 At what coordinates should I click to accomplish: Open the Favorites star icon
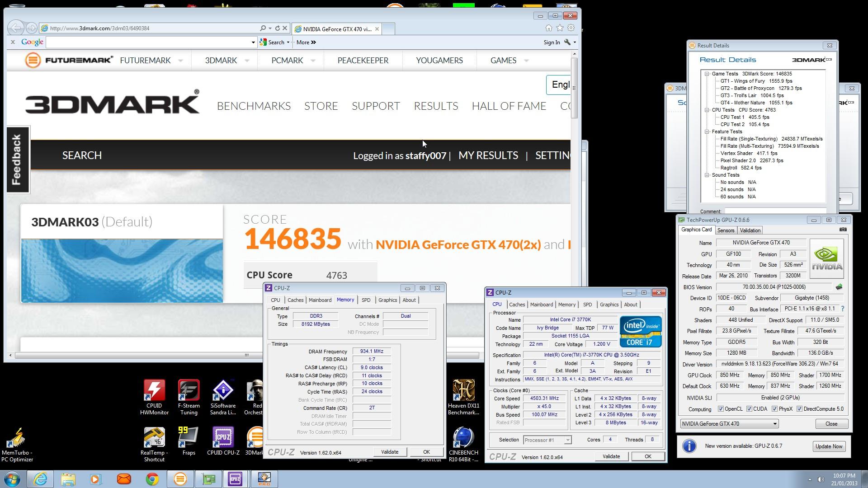pyautogui.click(x=560, y=28)
